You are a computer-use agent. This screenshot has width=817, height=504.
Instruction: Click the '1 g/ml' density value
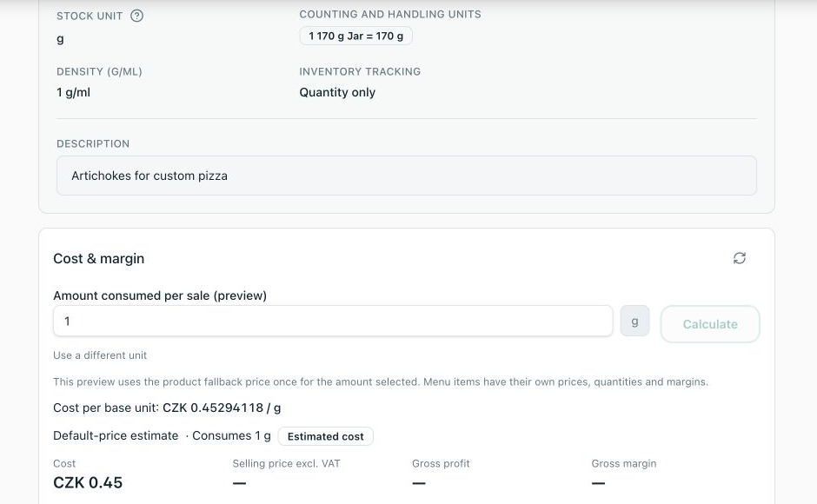click(74, 92)
